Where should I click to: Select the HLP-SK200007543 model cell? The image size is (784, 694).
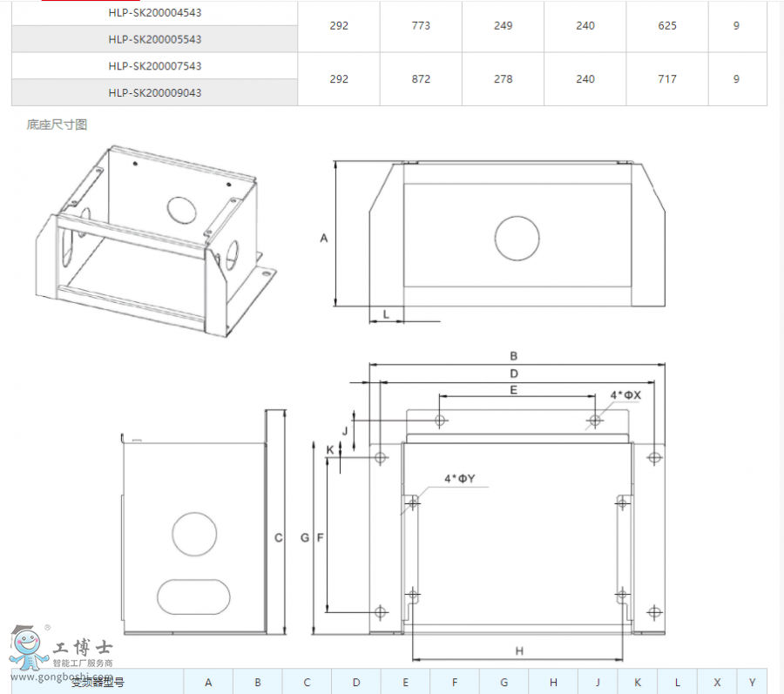pos(154,66)
